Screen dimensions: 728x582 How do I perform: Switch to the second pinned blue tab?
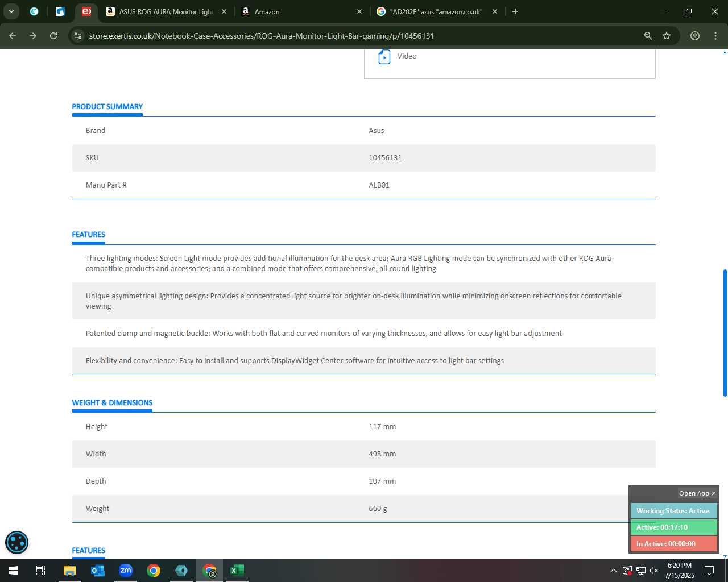tap(60, 11)
